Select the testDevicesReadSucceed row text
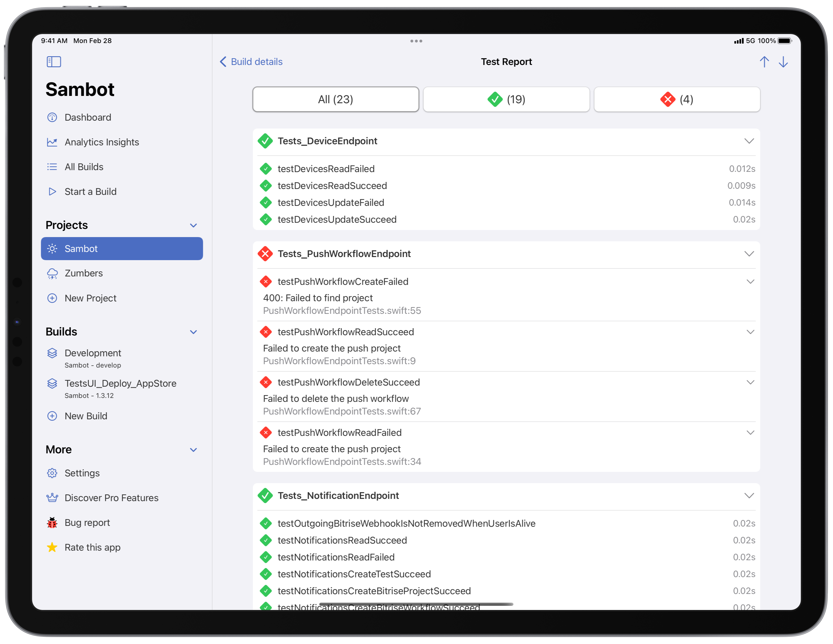The height and width of the screenshot is (644, 833). point(332,186)
